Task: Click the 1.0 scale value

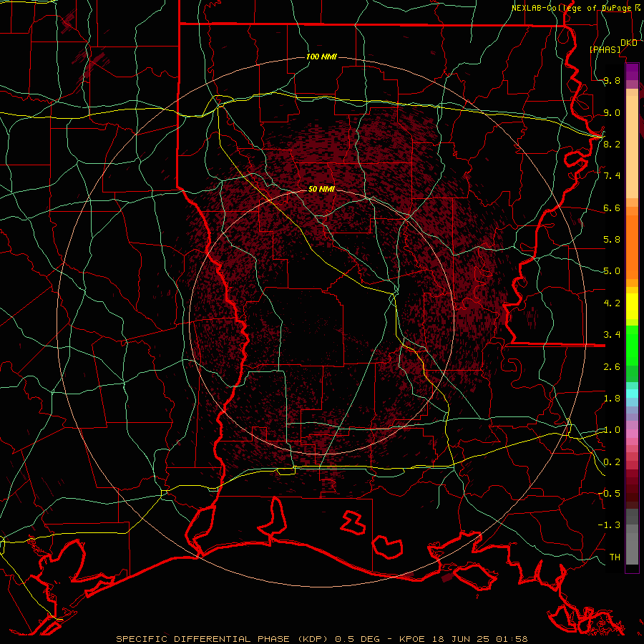Action: (x=612, y=430)
